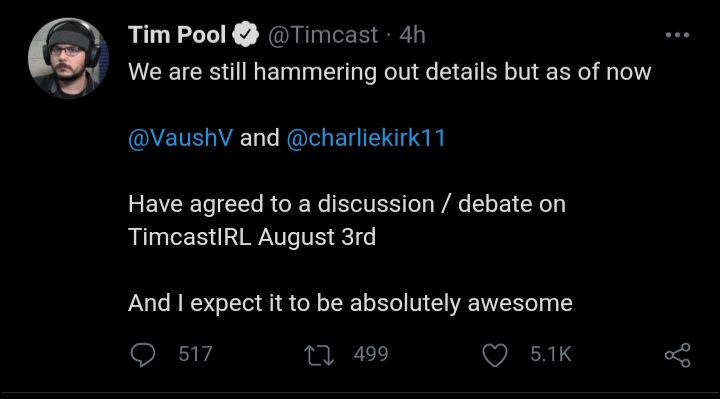Click 'And I expect it to be absolutely awesome'
The image size is (720, 399).
350,303
